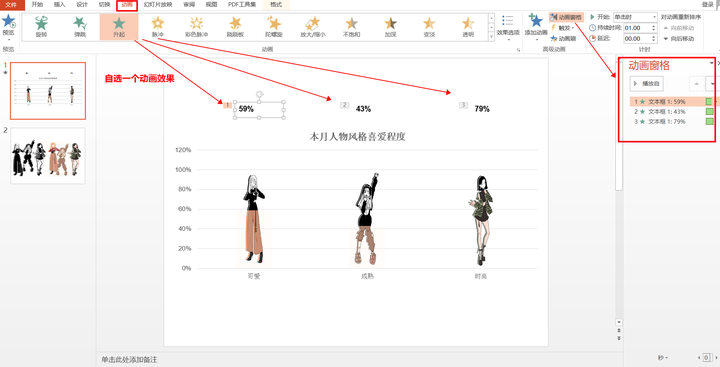This screenshot has height=367, width=720.
Task: Apply the 放大/缩小 grow/shrink effect
Action: pyautogui.click(x=313, y=26)
